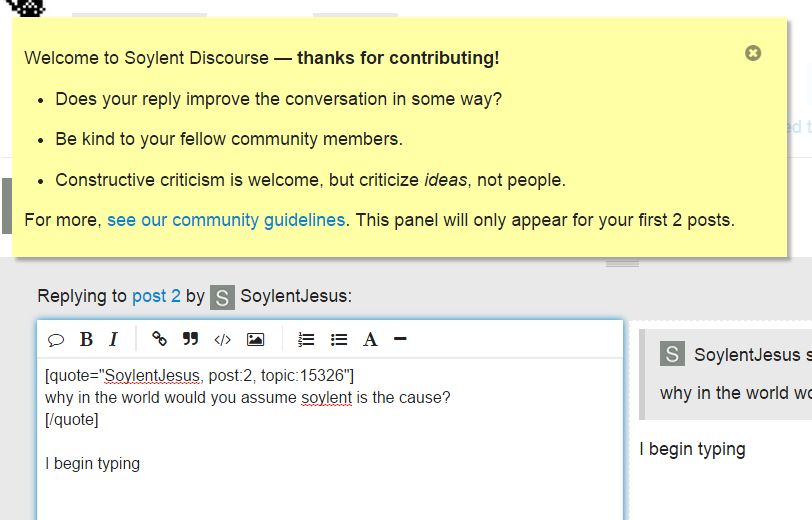This screenshot has width=812, height=520.
Task: Click the '[/quote]' closing tag text
Action: (x=71, y=420)
